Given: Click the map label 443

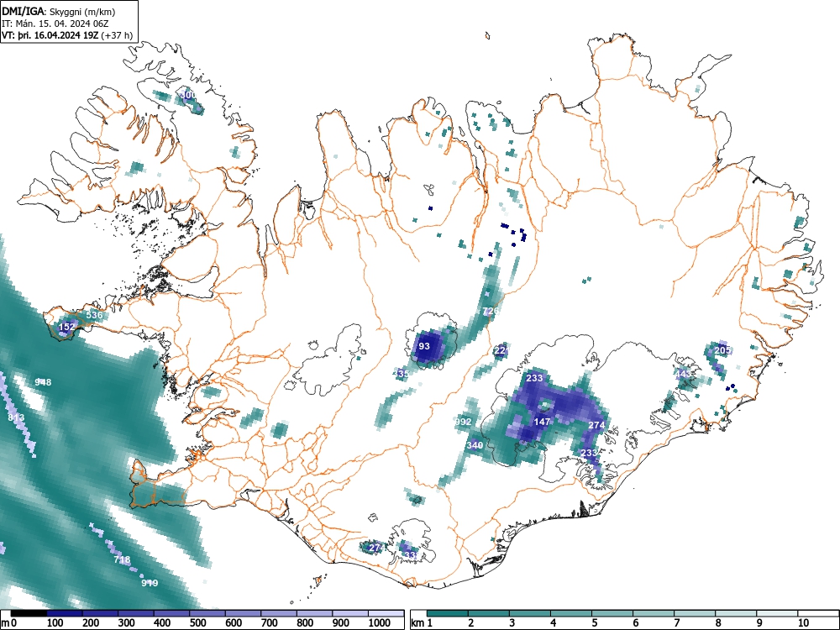Looking at the screenshot, I should click(682, 374).
